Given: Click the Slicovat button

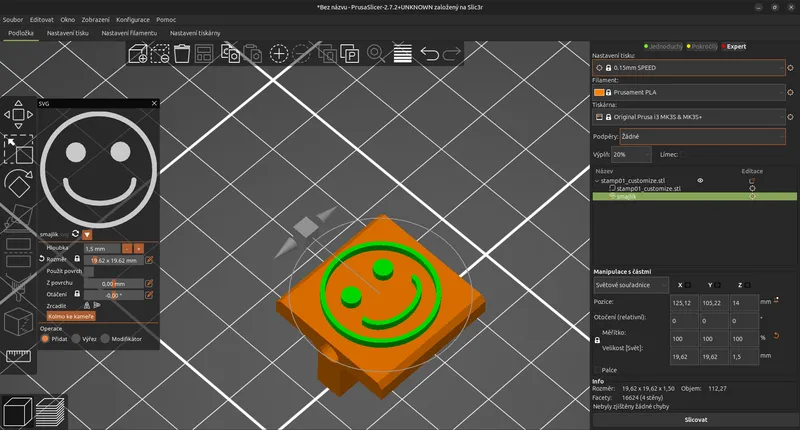Looking at the screenshot, I should click(x=696, y=420).
